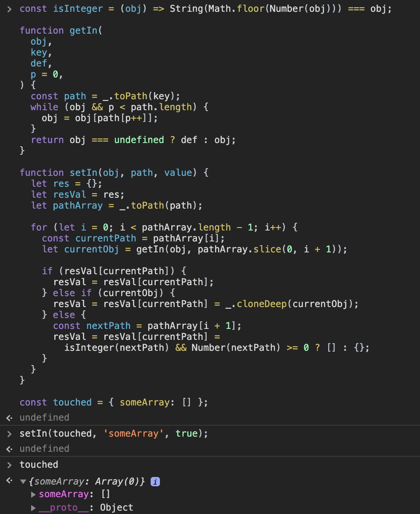The image size is (420, 514).
Task: Expand the __proto__ Object entry
Action: tap(34, 508)
